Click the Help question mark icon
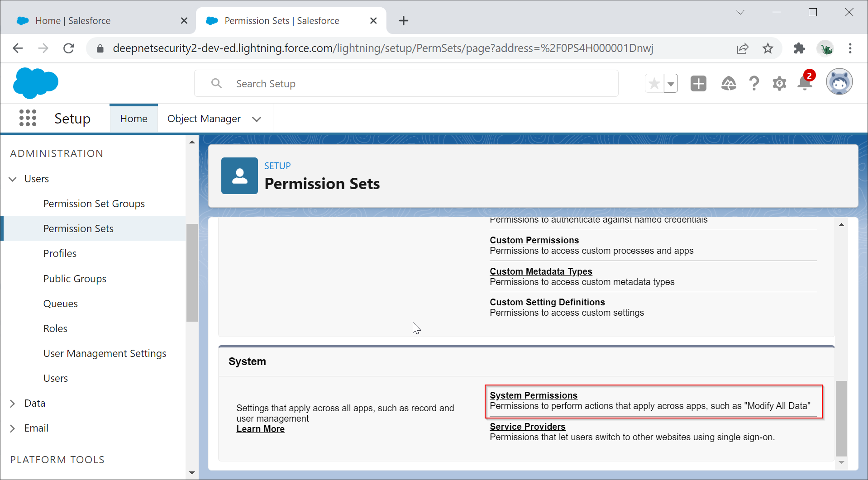This screenshot has height=480, width=868. click(754, 84)
